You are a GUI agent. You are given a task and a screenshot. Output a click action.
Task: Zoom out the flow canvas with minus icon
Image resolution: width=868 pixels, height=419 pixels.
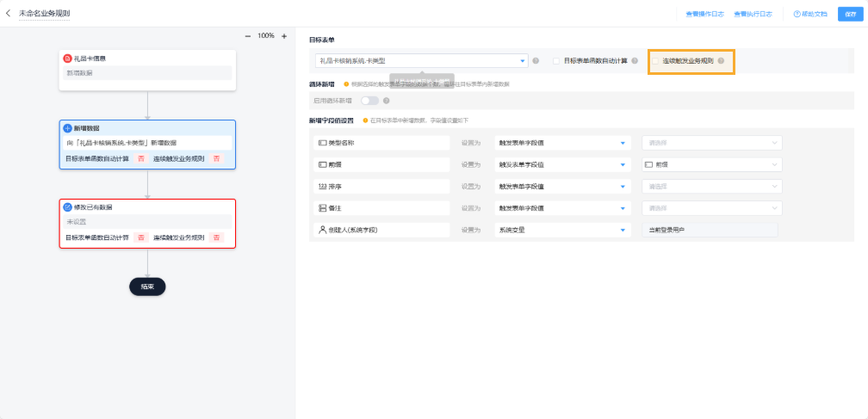tap(248, 36)
